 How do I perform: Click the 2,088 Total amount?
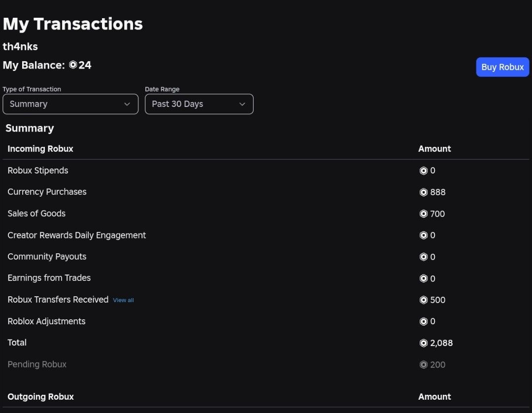coord(441,343)
